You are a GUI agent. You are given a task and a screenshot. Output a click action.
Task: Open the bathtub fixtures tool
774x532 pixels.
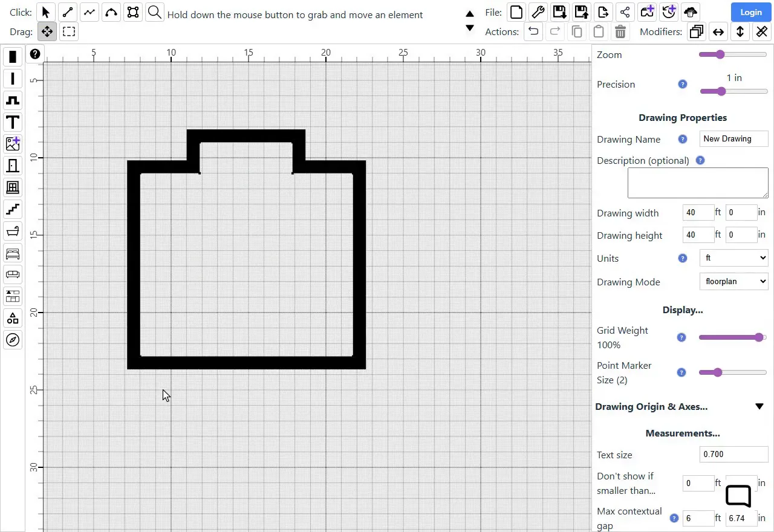pos(13,231)
